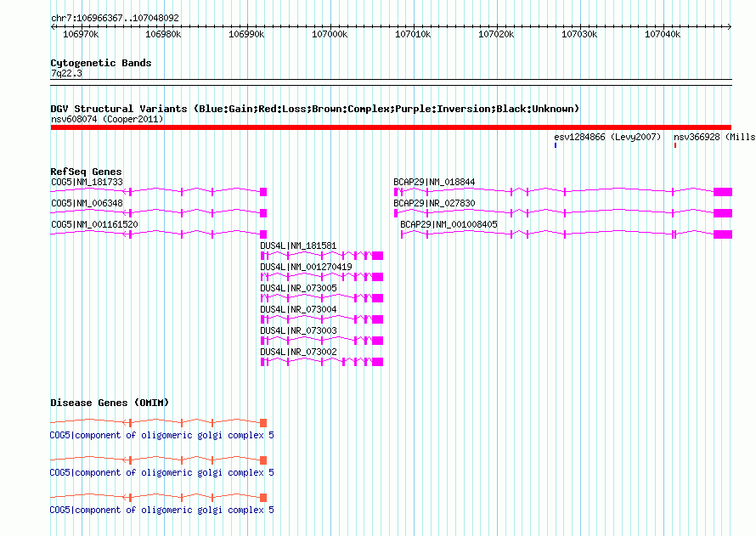Click DUS4L NR_073002 terminal exon block
This screenshot has width=756, height=536.
coord(377,362)
